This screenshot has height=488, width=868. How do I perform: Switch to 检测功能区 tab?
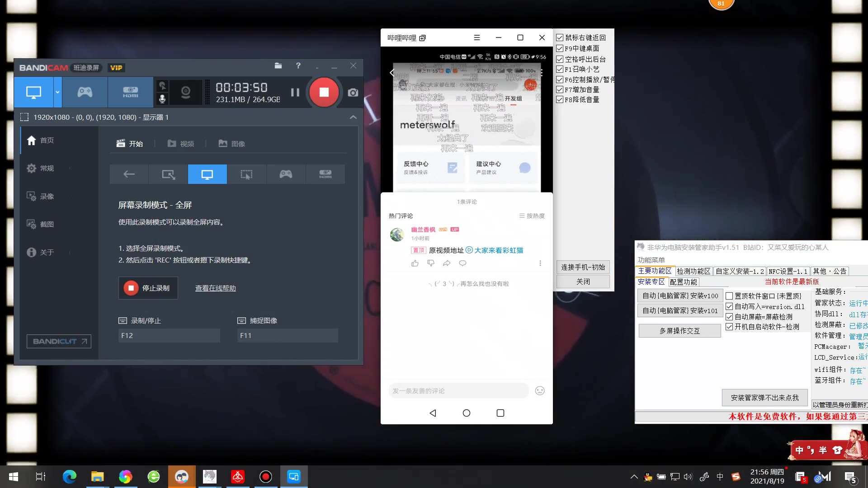(693, 271)
